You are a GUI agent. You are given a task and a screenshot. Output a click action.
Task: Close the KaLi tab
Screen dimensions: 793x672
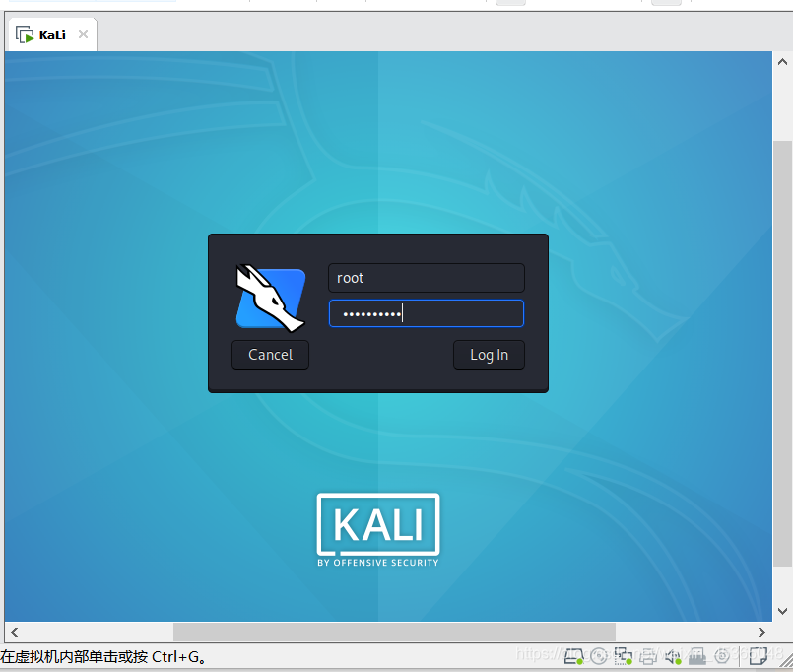(x=84, y=34)
